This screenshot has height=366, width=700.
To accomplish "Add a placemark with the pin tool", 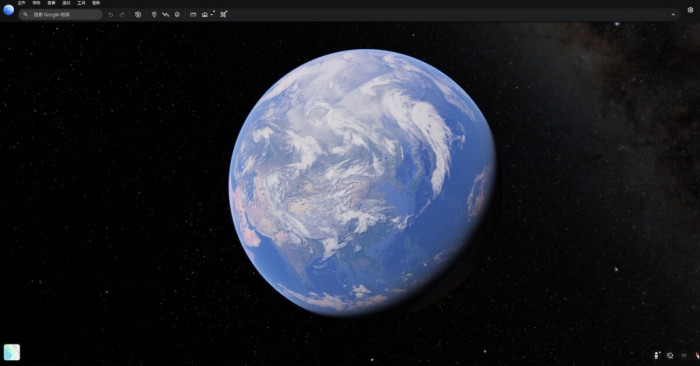I will click(154, 14).
